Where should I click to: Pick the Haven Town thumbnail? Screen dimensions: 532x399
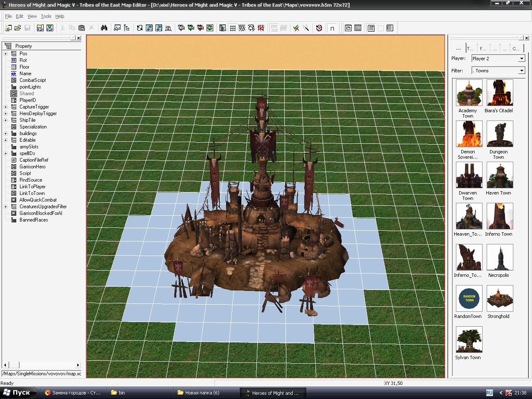click(500, 175)
